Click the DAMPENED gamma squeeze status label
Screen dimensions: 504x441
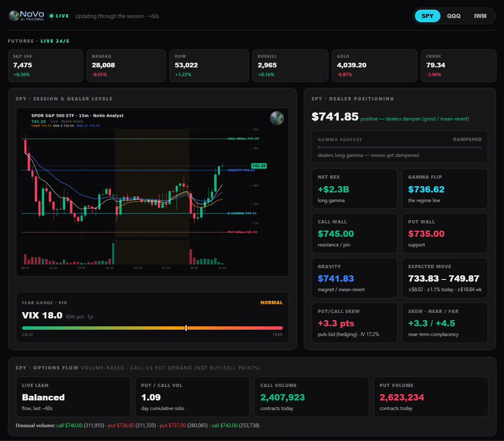tap(467, 139)
